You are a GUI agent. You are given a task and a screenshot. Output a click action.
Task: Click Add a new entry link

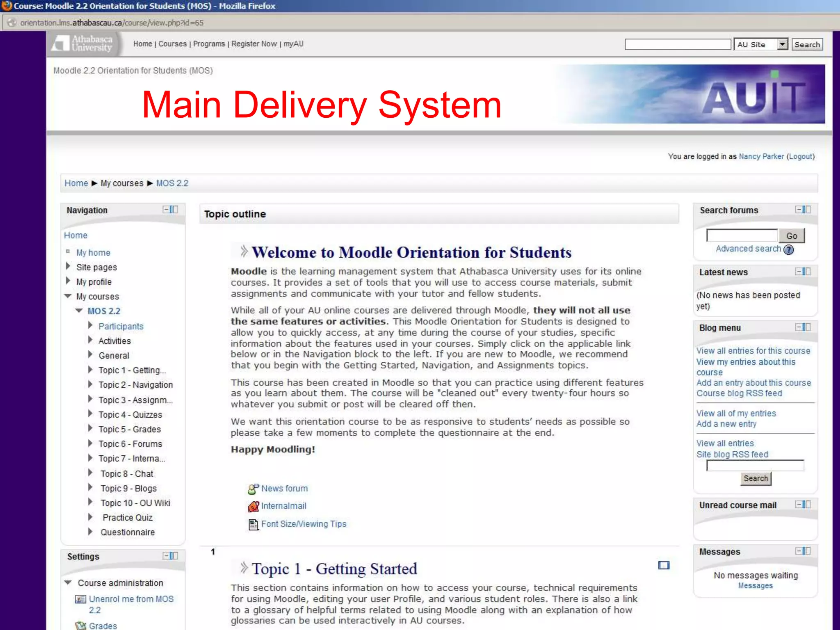pos(726,424)
